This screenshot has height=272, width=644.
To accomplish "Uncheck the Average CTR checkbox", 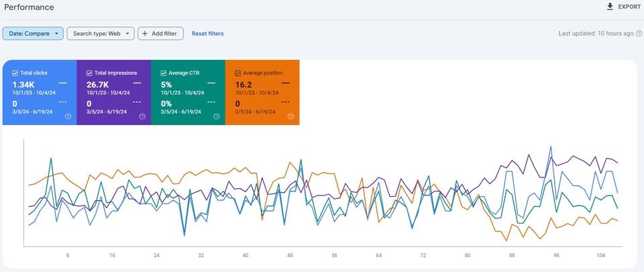I will click(164, 73).
